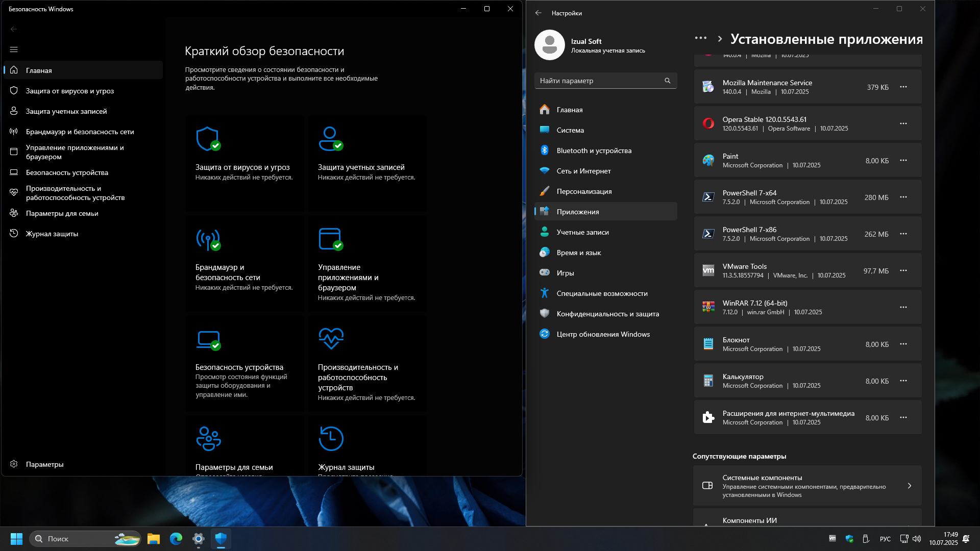Open more options for Paint
The image size is (980, 551).
(x=903, y=160)
